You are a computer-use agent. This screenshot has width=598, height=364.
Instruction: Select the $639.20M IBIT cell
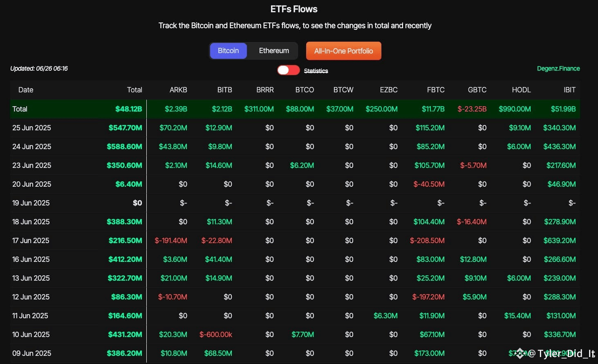tap(560, 241)
